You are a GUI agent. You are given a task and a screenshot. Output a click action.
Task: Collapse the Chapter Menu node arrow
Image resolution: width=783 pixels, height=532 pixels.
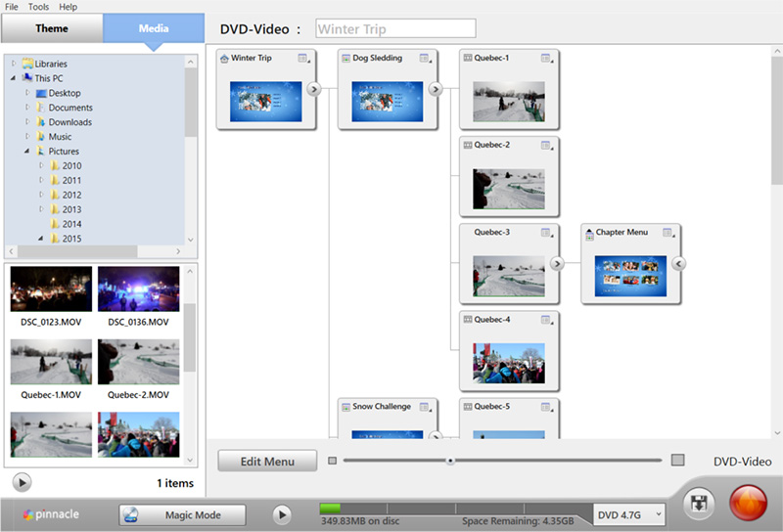coord(679,263)
